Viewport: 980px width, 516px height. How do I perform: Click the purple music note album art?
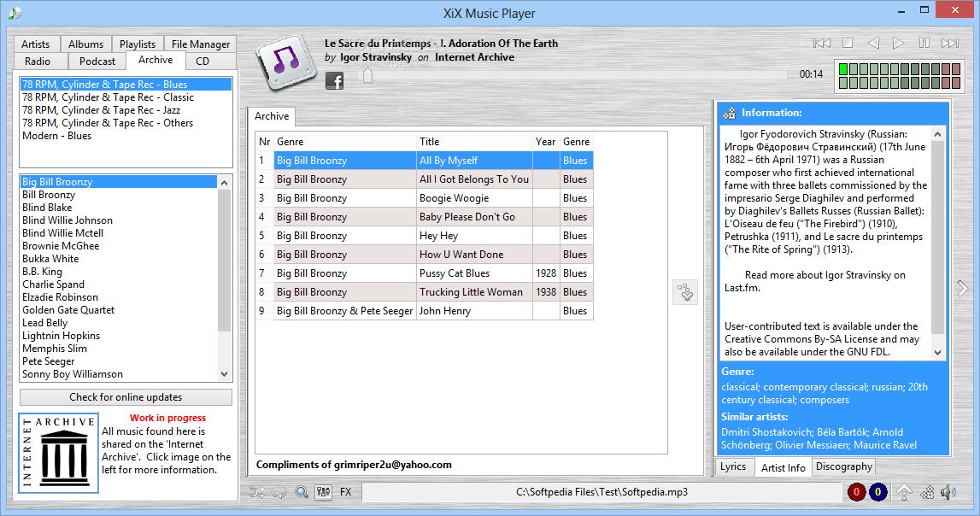coord(285,62)
